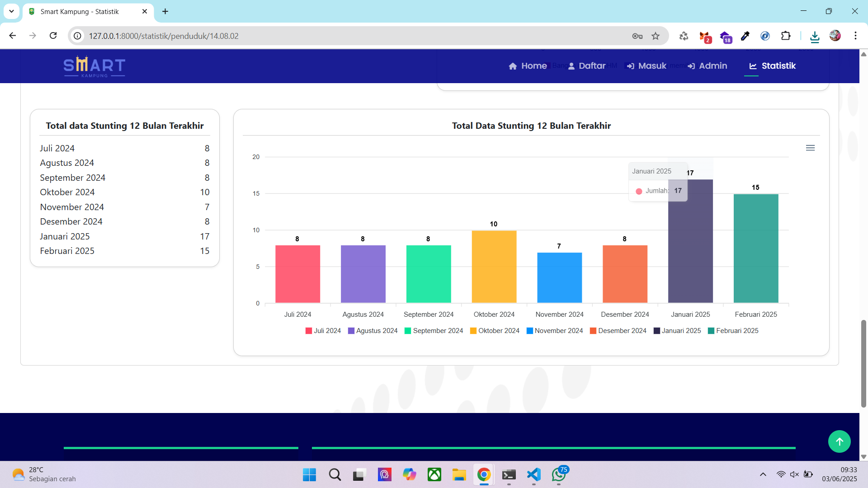Open Visual Studio Code from taskbar
Screen dimensions: 868x488
tap(533, 474)
